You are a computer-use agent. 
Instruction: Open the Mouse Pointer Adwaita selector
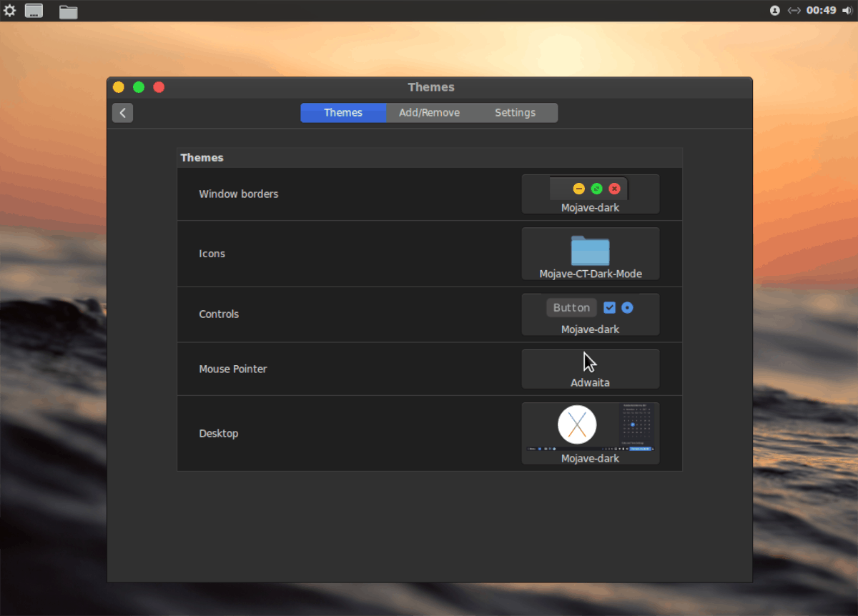point(590,369)
